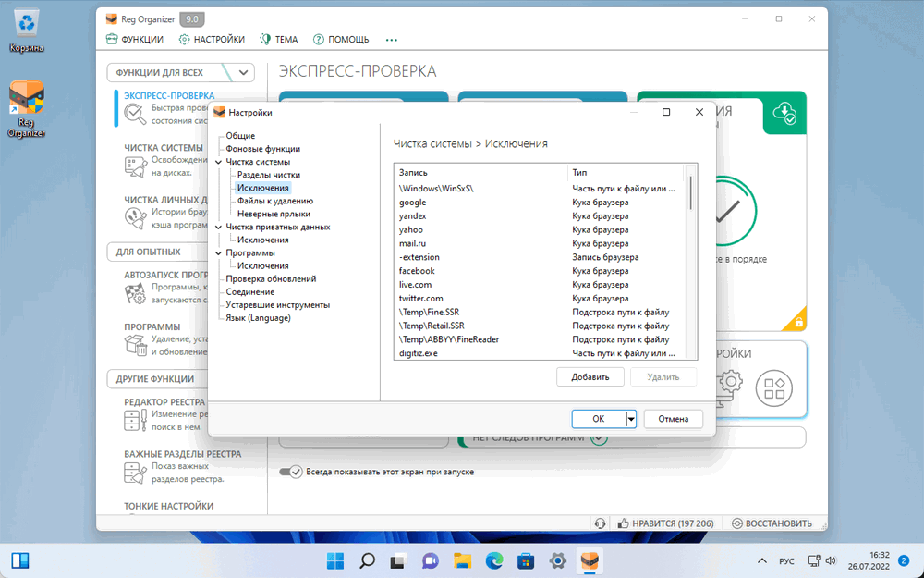Open the OK button dropdown arrow
The image size is (924, 578).
pos(630,419)
